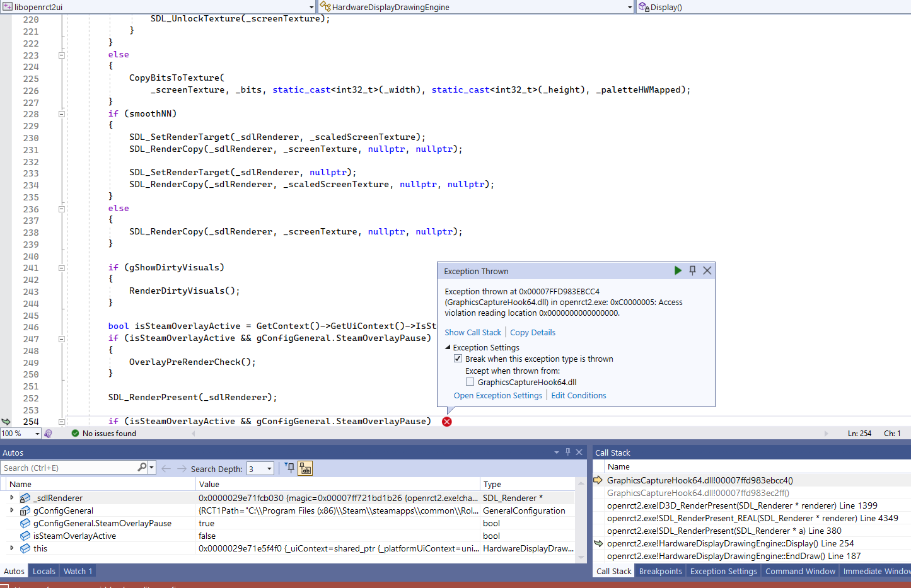The height and width of the screenshot is (588, 911).
Task: Click the green Continue arrow on the Exception Thrown popup
Action: pyautogui.click(x=678, y=270)
